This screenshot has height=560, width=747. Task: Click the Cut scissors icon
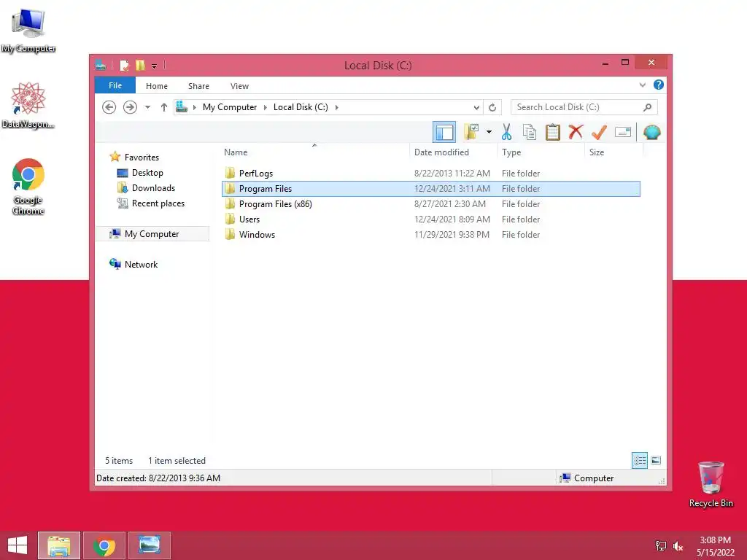[506, 132]
